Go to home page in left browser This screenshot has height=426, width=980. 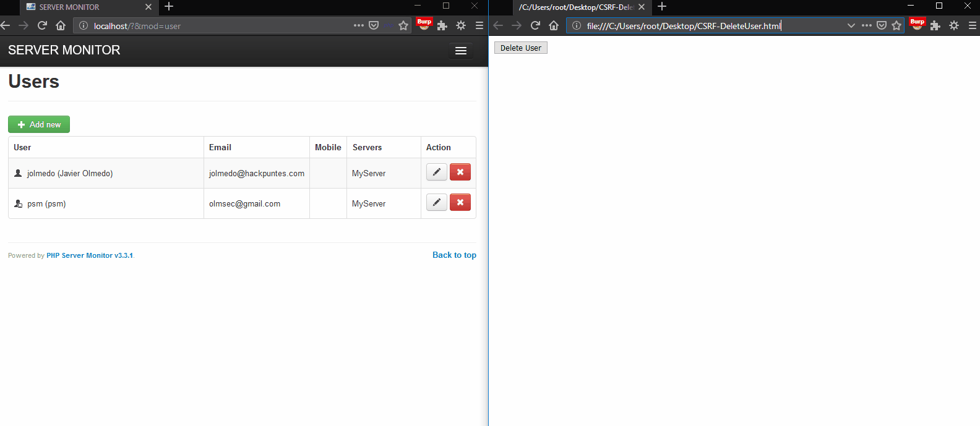[61, 25]
